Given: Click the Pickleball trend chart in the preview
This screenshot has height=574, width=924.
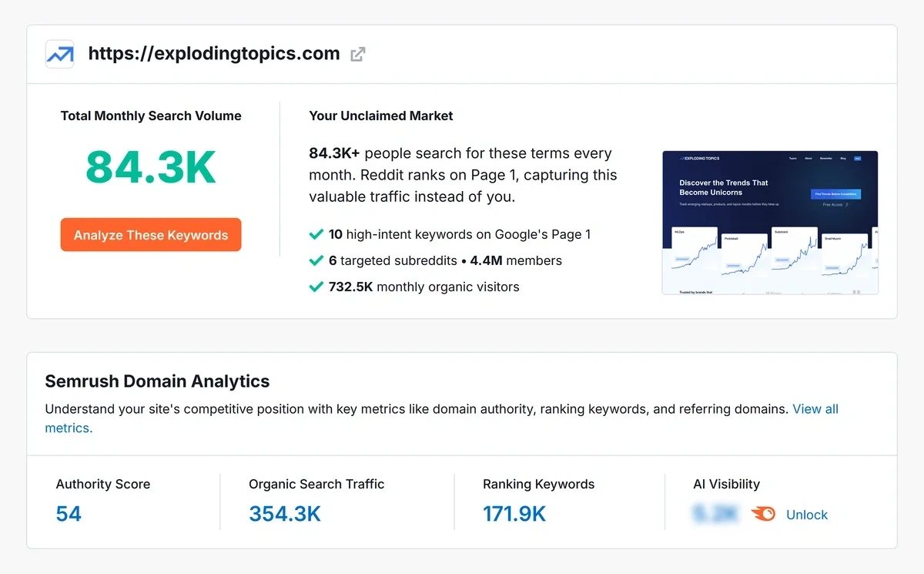Looking at the screenshot, I should 743,254.
